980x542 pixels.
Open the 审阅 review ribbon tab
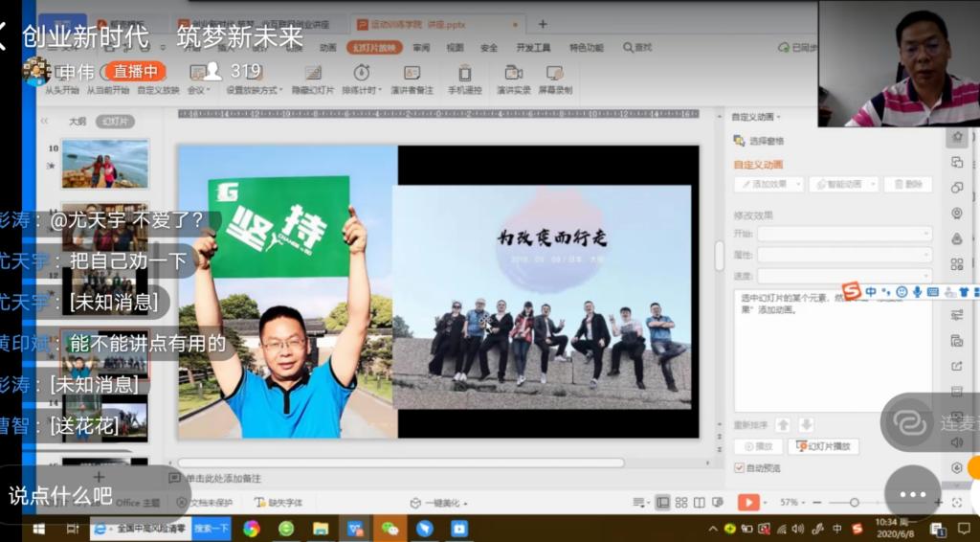pyautogui.click(x=421, y=47)
